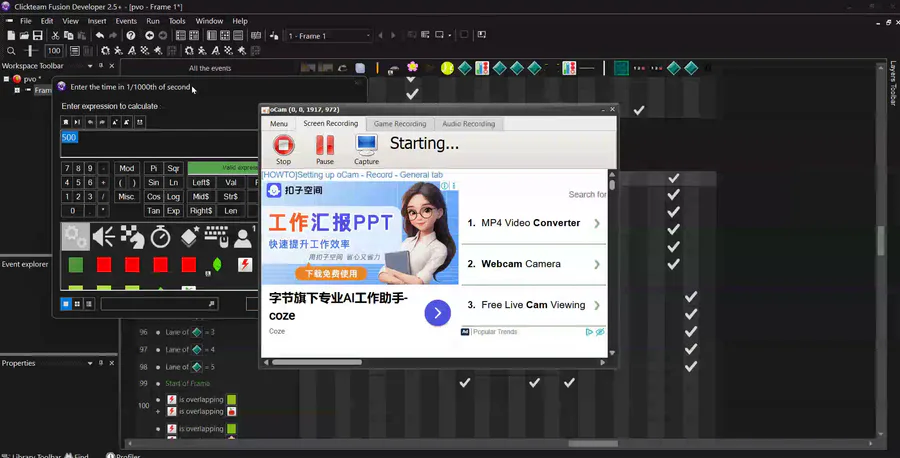Screen dimensions: 900x458
Task: Select the Keyboard and mouse object icon
Action: [x=216, y=236]
